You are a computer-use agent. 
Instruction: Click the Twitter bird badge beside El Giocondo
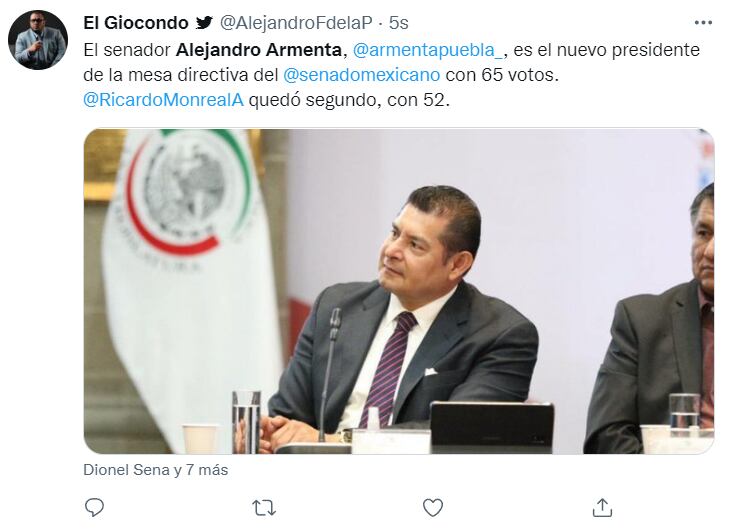click(204, 22)
